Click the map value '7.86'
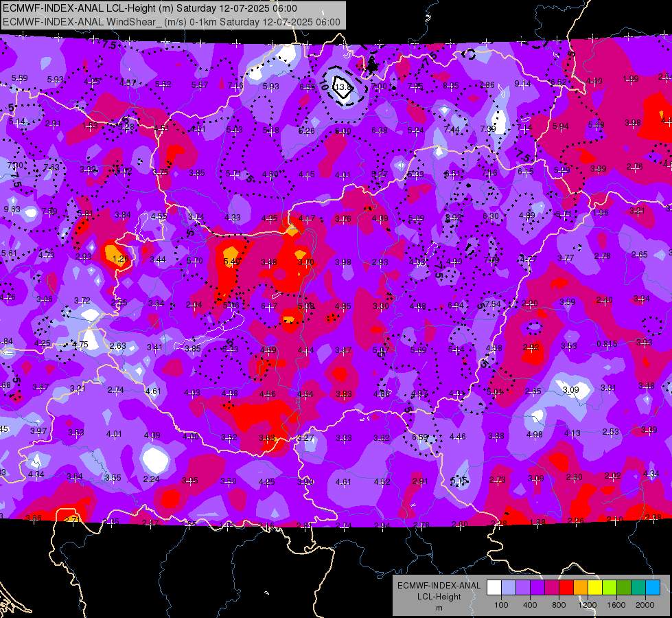The width and height of the screenshot is (672, 618). tap(487, 85)
